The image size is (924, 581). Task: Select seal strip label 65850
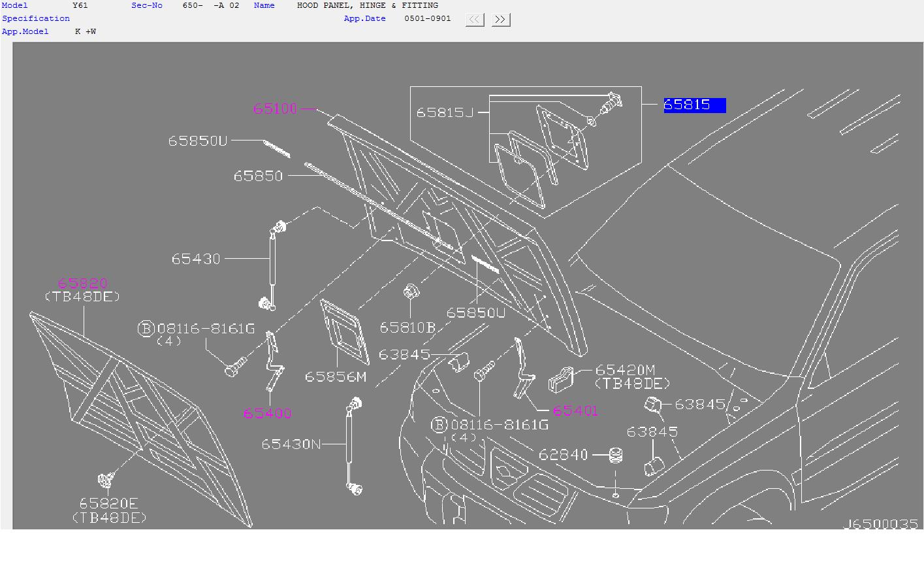pos(259,176)
